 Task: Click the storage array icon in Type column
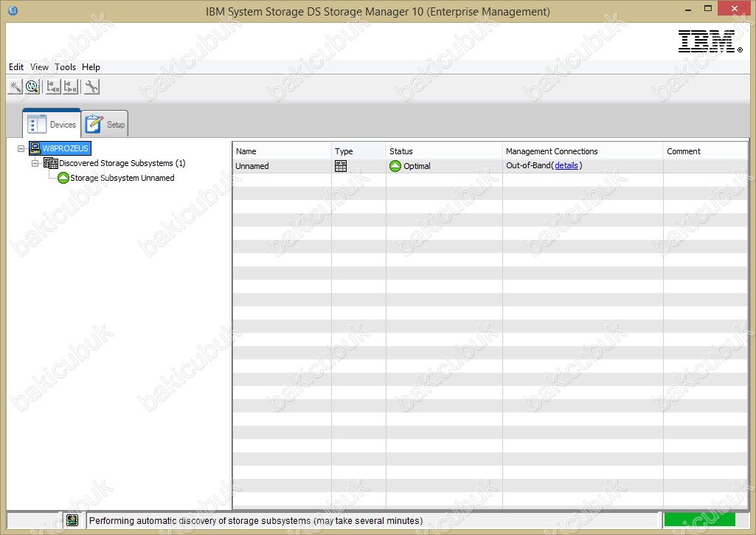point(341,166)
